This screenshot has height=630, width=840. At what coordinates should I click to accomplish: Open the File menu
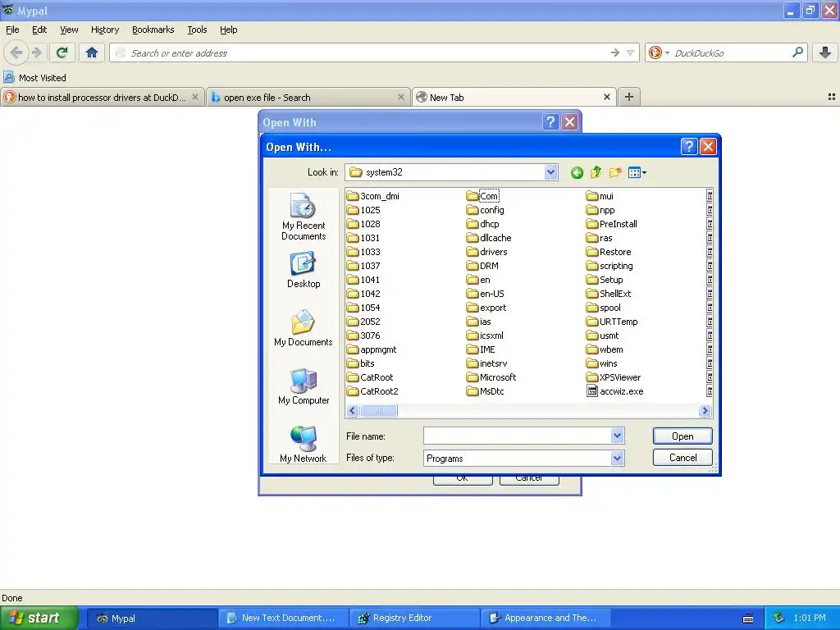pos(12,30)
